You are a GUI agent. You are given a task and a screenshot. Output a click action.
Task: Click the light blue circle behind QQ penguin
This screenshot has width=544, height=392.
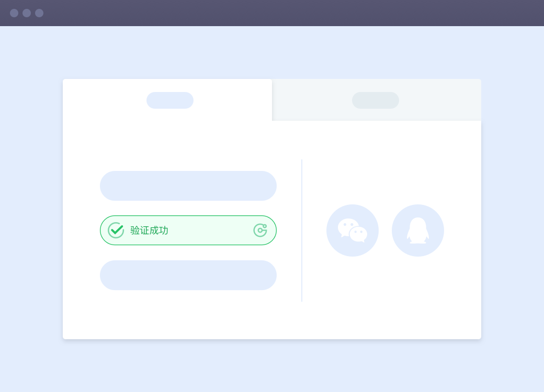click(x=418, y=230)
